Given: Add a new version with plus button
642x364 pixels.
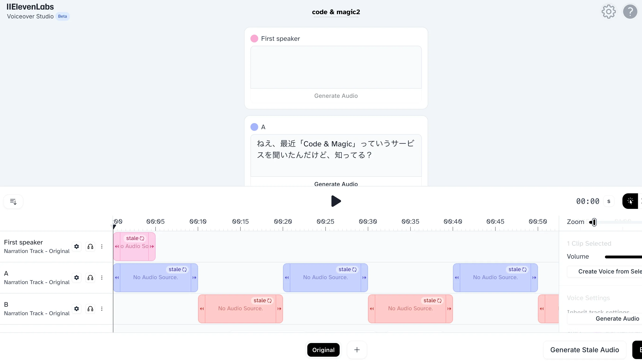Looking at the screenshot, I should point(357,350).
